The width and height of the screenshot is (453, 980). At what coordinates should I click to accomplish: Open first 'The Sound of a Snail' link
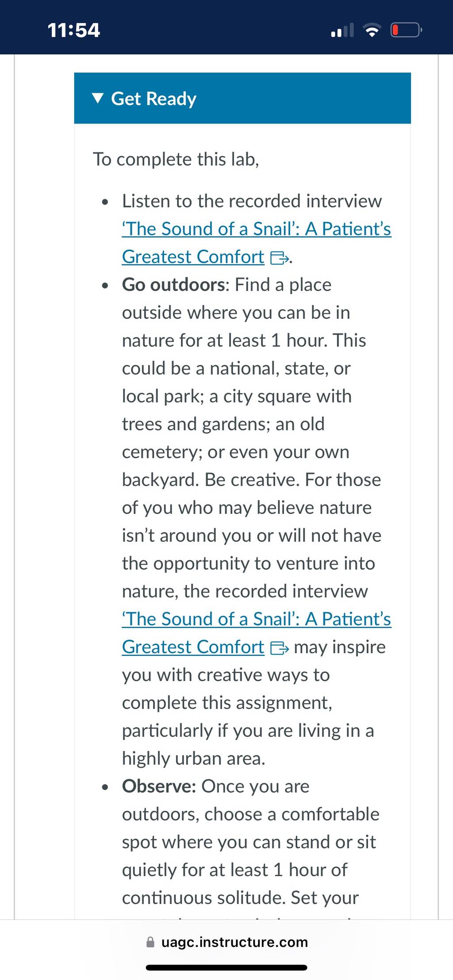pyautogui.click(x=257, y=229)
